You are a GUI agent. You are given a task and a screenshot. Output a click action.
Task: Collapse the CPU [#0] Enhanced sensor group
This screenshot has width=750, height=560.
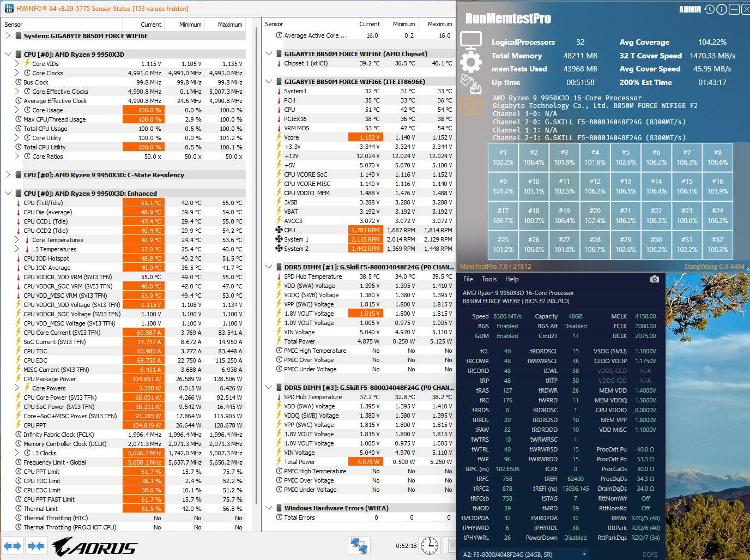tap(8, 193)
